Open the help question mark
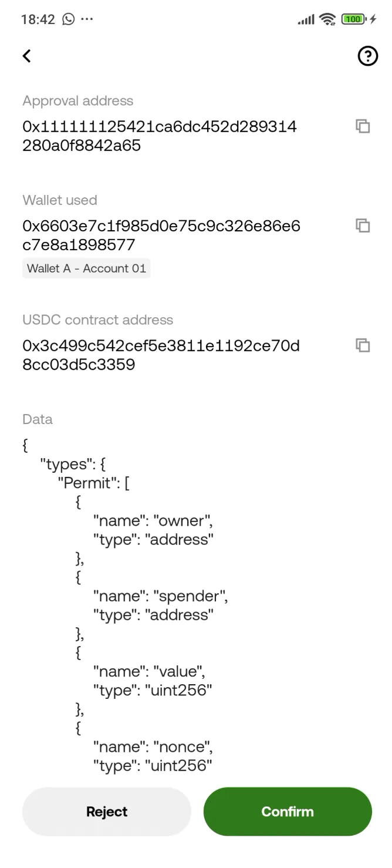Screen dimensions: 392x868 (367, 56)
